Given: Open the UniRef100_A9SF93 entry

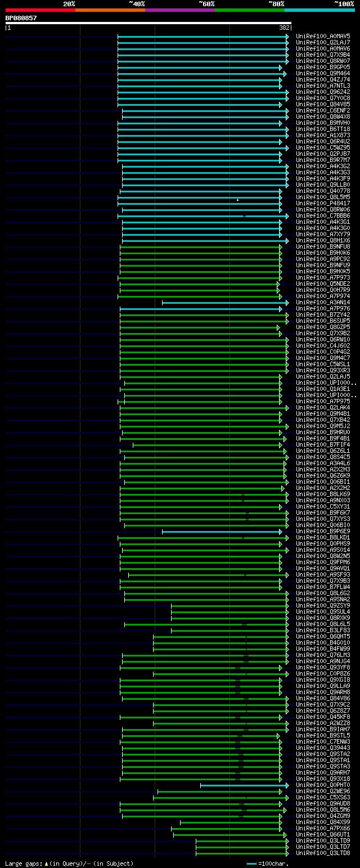Looking at the screenshot, I should [323, 574].
